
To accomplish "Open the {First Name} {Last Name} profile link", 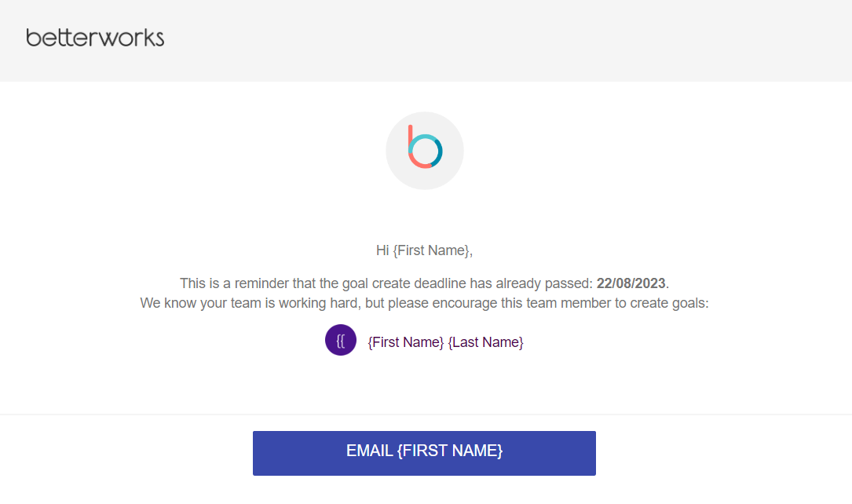I will pos(445,342).
